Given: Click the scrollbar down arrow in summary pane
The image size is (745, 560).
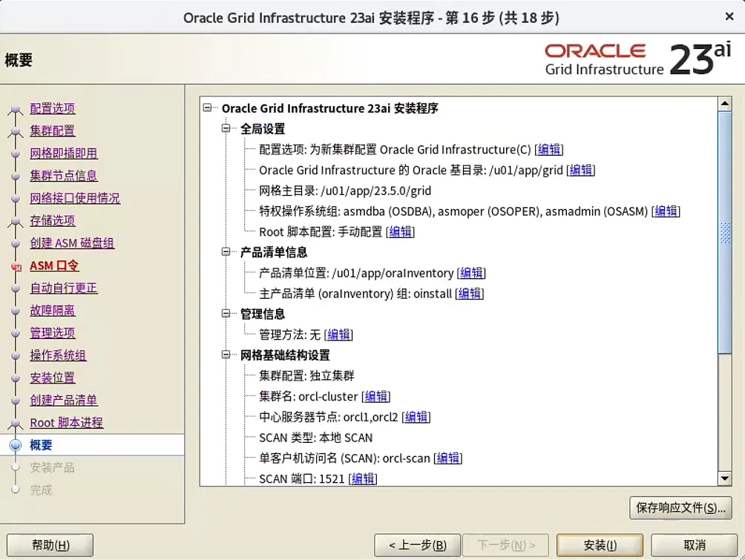Looking at the screenshot, I should tap(725, 478).
